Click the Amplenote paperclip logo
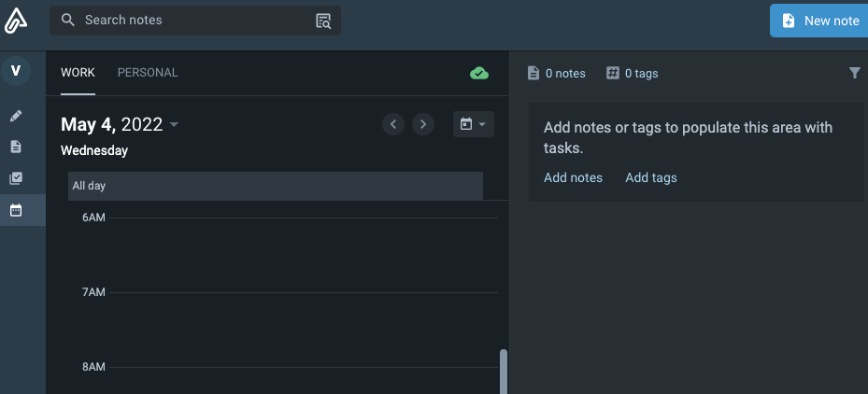 pyautogui.click(x=16, y=21)
